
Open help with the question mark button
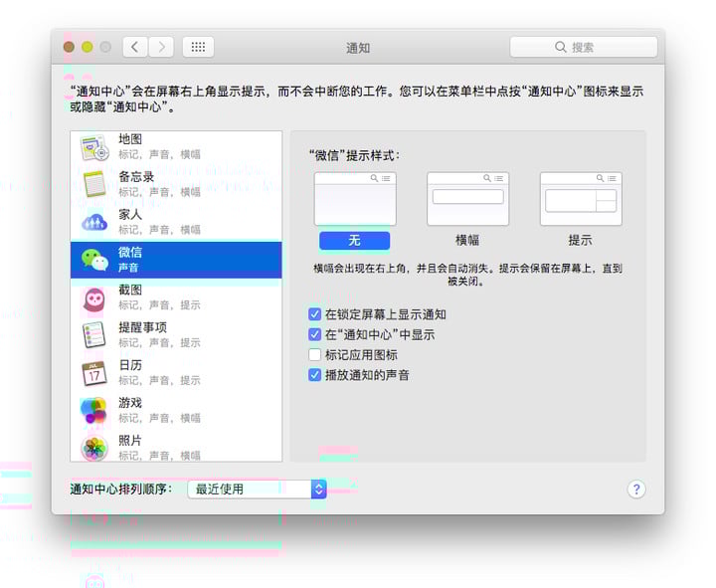636,489
